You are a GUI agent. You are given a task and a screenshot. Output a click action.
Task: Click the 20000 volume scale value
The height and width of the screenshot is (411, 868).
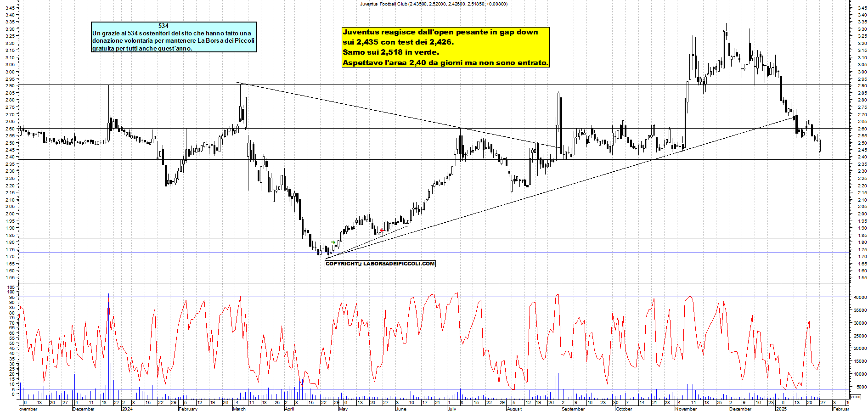860,348
